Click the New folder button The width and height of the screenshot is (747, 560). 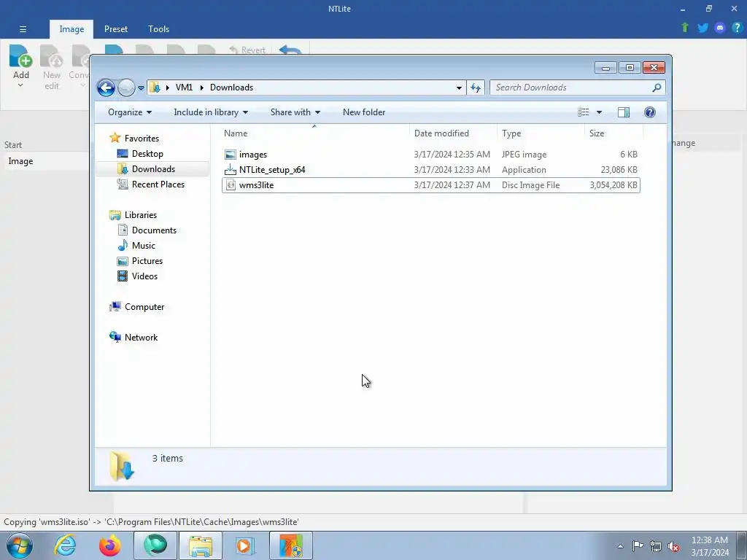pos(364,112)
